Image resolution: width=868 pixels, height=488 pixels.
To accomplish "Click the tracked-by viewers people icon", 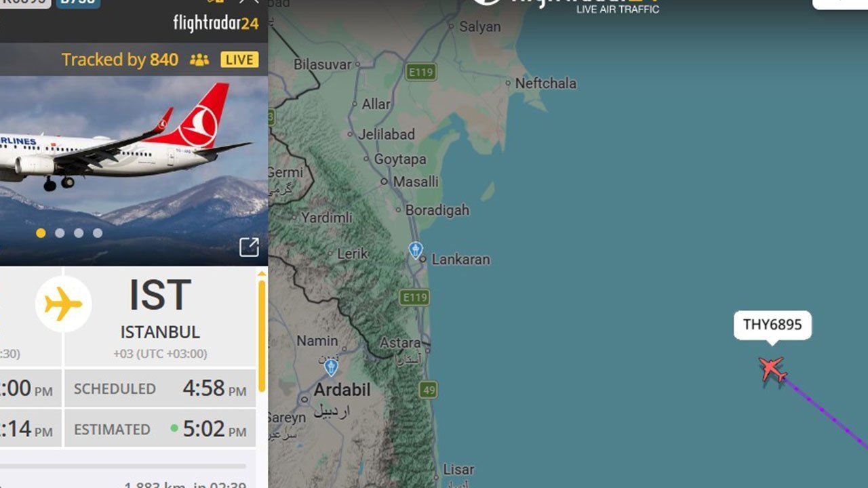I will (x=199, y=60).
